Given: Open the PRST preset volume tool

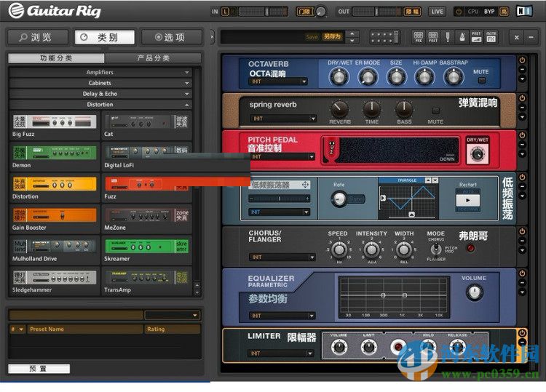Looking at the screenshot, I should [x=476, y=36].
